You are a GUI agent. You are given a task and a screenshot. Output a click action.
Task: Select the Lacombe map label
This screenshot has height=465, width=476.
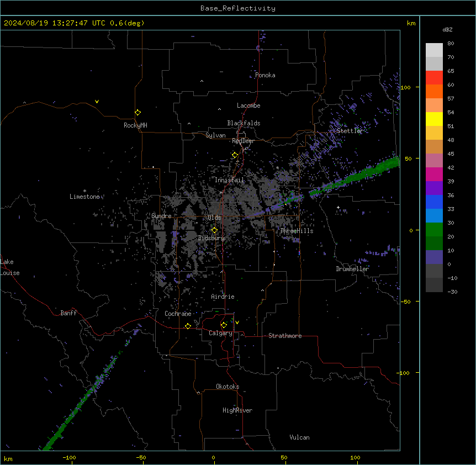(248, 105)
